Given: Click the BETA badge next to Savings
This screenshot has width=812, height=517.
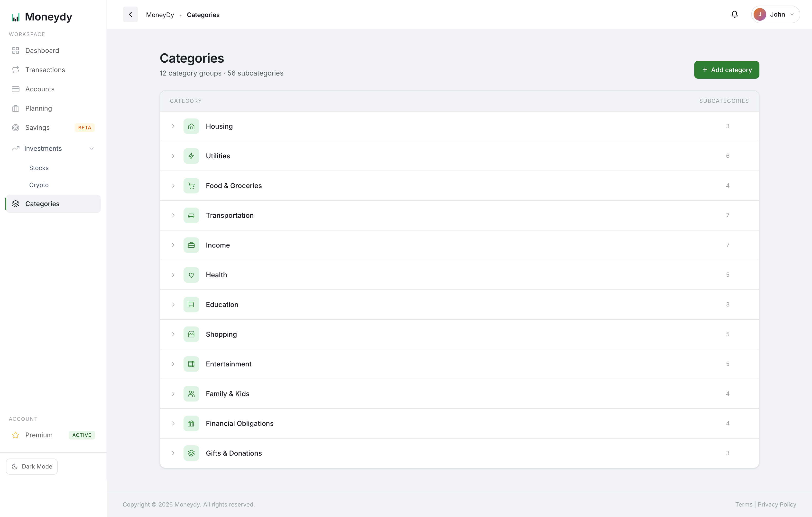Looking at the screenshot, I should pos(85,128).
